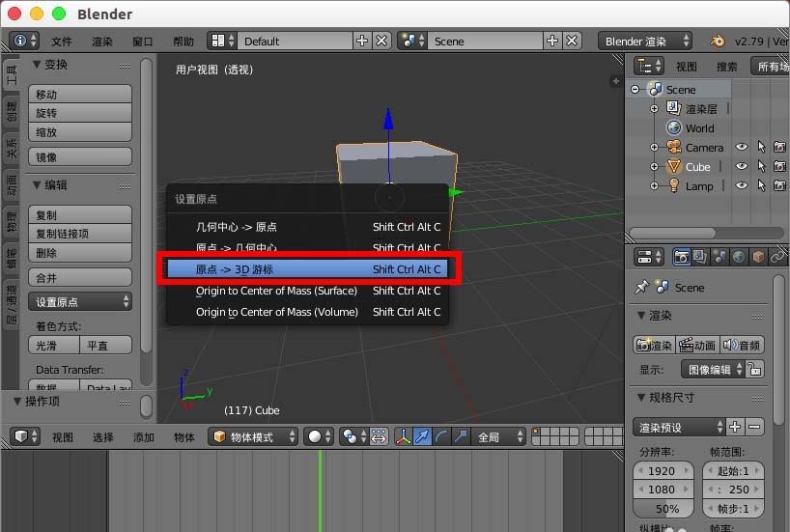This screenshot has height=532, width=790.
Task: Open the 设置原点 dropdown in tool shelf
Action: pyautogui.click(x=80, y=302)
